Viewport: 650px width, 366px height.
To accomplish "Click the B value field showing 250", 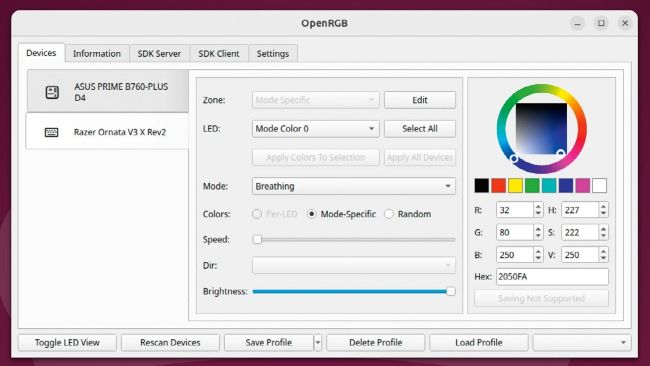I will [514, 255].
